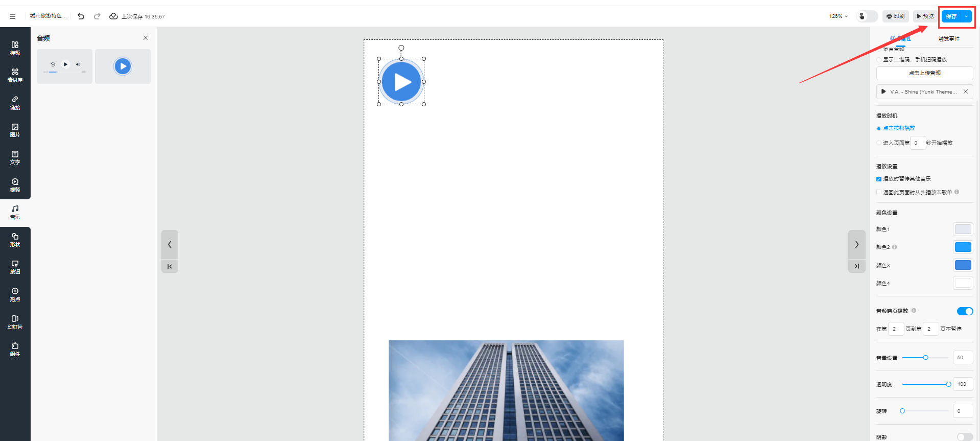Image resolution: width=980 pixels, height=441 pixels.
Task: Select 点击按钮播放 radio option
Action: pyautogui.click(x=879, y=128)
